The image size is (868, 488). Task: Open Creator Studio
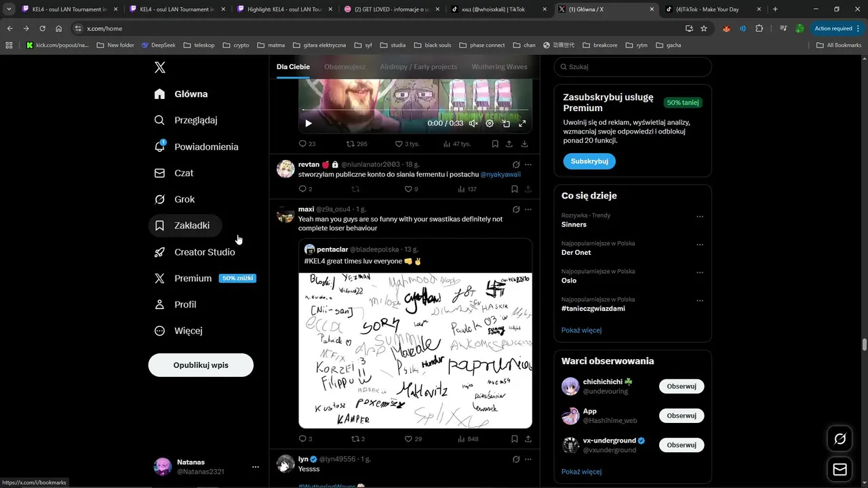click(195, 252)
